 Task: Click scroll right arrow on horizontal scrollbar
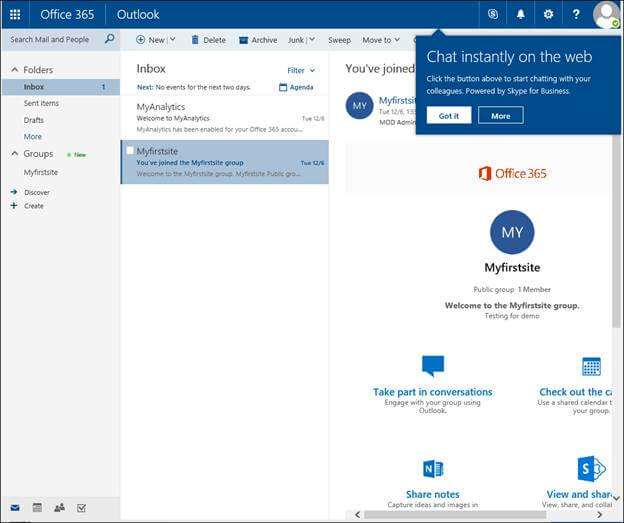tap(600, 515)
